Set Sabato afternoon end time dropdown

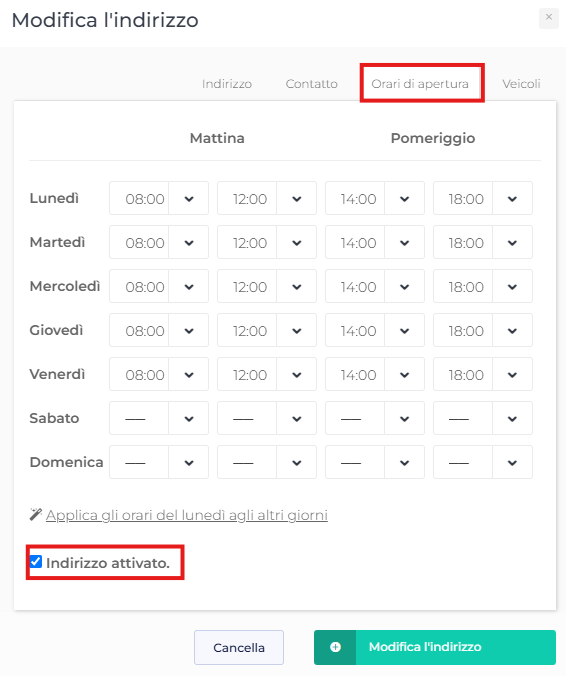click(483, 418)
